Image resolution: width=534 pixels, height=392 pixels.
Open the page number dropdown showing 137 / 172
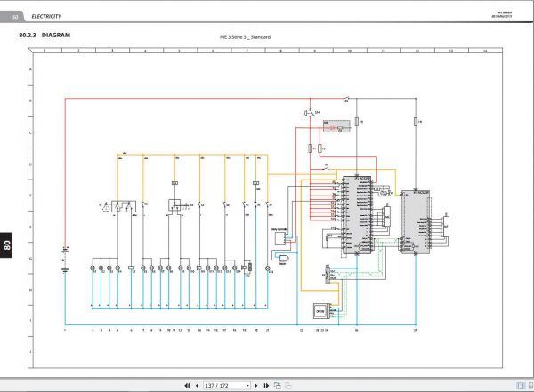pyautogui.click(x=247, y=386)
